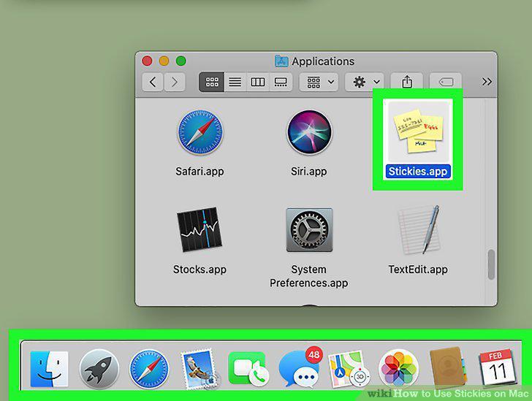The width and height of the screenshot is (532, 401).
Task: Click the Finder window vertical scrollbar
Action: pyautogui.click(x=491, y=264)
